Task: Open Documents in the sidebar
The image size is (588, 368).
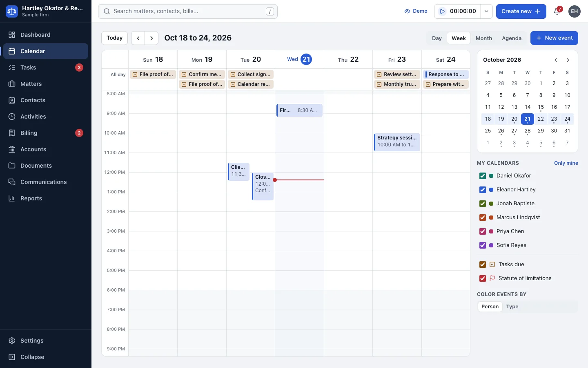Action: [46, 166]
